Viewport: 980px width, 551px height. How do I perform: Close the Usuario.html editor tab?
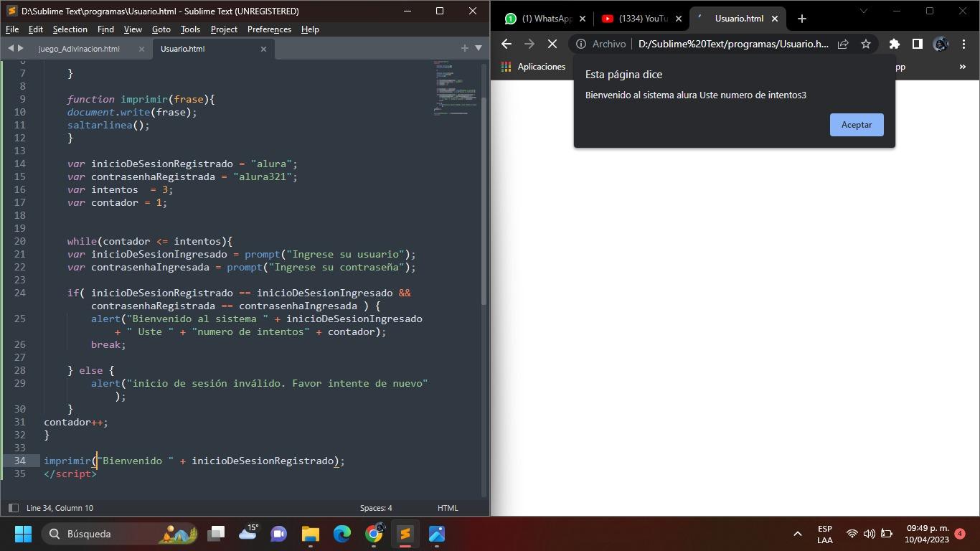pos(263,49)
